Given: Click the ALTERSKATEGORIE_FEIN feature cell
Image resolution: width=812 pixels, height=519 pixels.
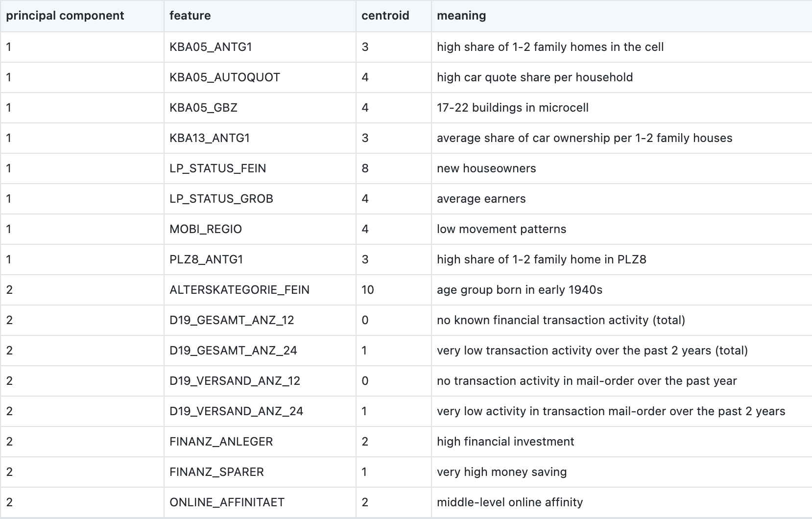Looking at the screenshot, I should click(x=239, y=290).
